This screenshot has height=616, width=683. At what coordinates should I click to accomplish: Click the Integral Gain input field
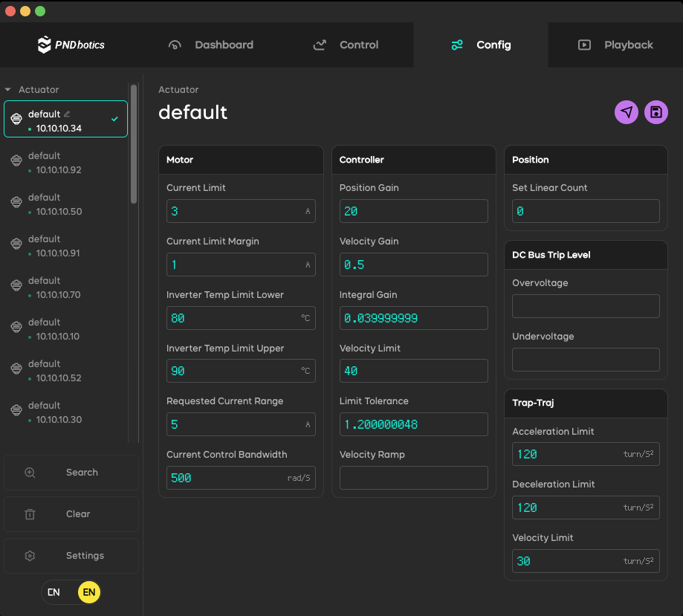(x=414, y=318)
